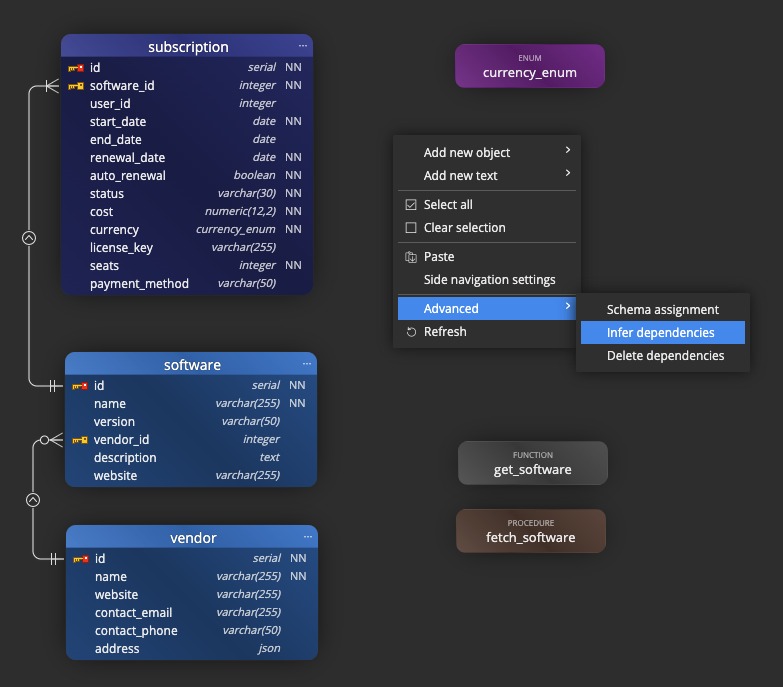Screen dimensions: 783x687
Task: Click primary key icon of software id
Action: tap(80, 386)
